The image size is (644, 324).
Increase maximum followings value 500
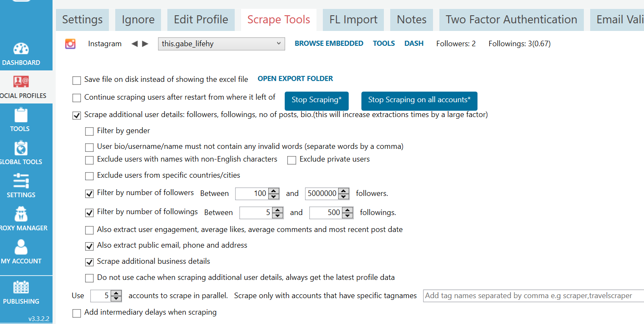click(348, 210)
